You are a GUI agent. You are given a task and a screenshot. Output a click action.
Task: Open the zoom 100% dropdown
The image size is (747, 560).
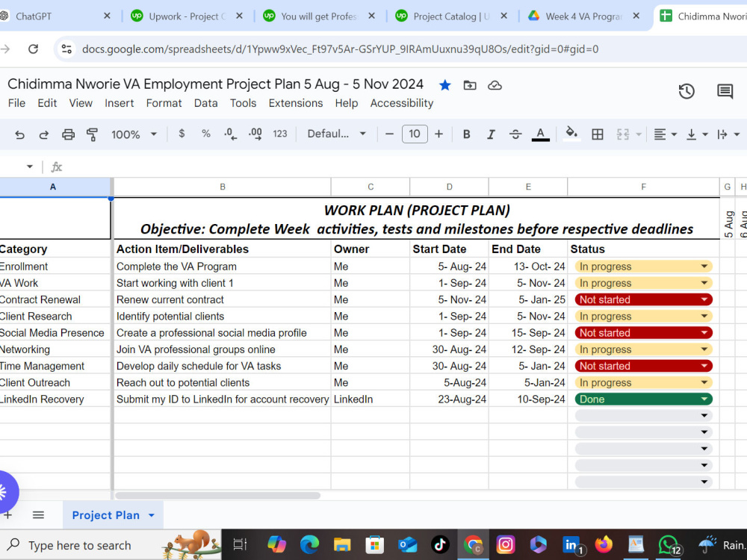(x=134, y=134)
